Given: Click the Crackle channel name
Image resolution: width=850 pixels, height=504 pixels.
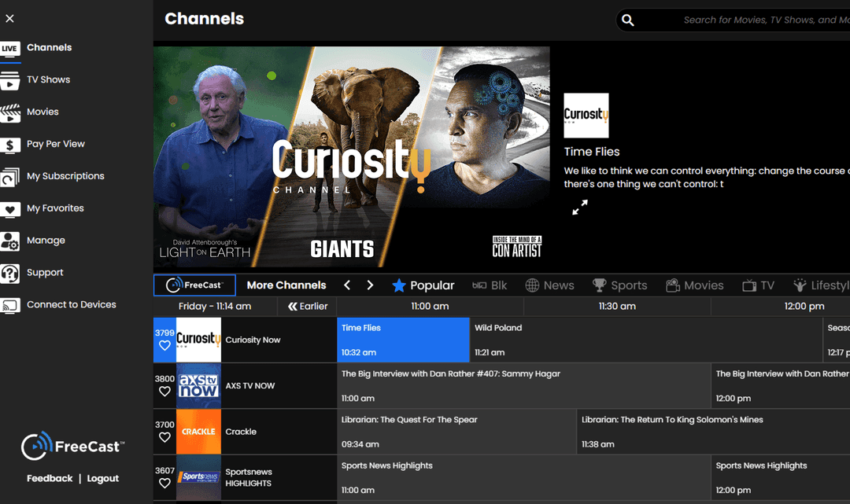Looking at the screenshot, I should (242, 432).
